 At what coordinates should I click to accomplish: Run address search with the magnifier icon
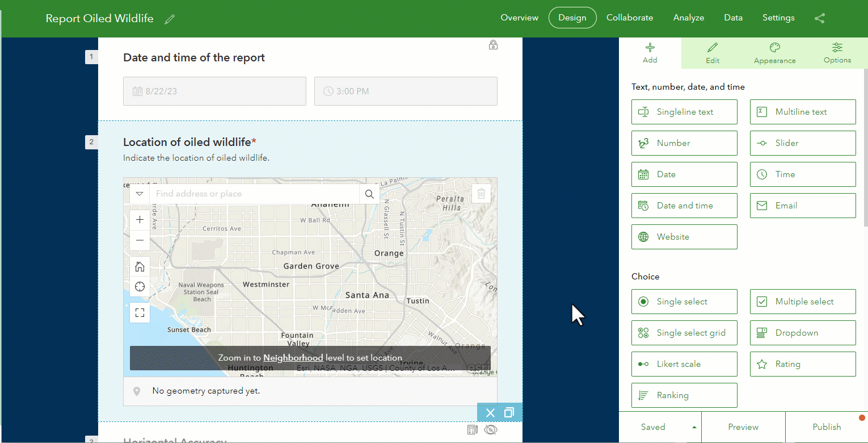coord(369,194)
